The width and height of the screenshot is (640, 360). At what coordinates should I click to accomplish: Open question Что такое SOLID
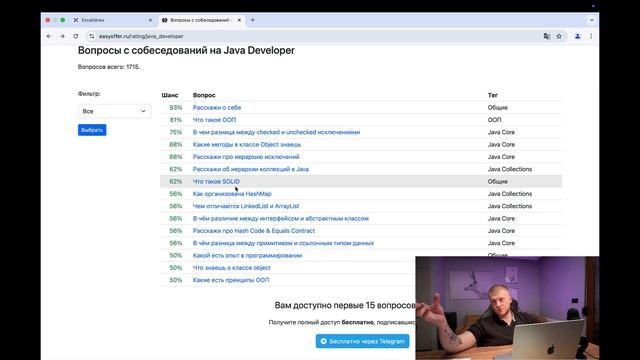216,181
